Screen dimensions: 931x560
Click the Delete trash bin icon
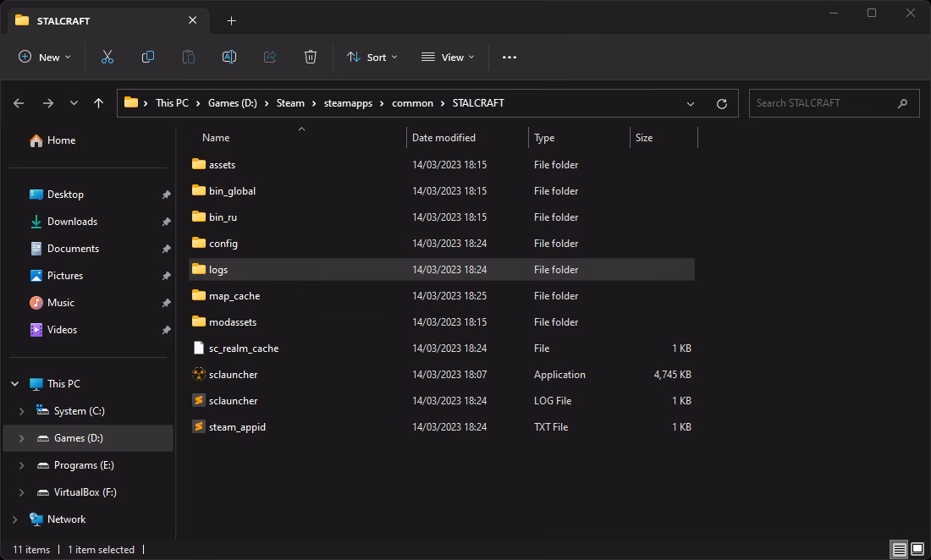point(311,57)
